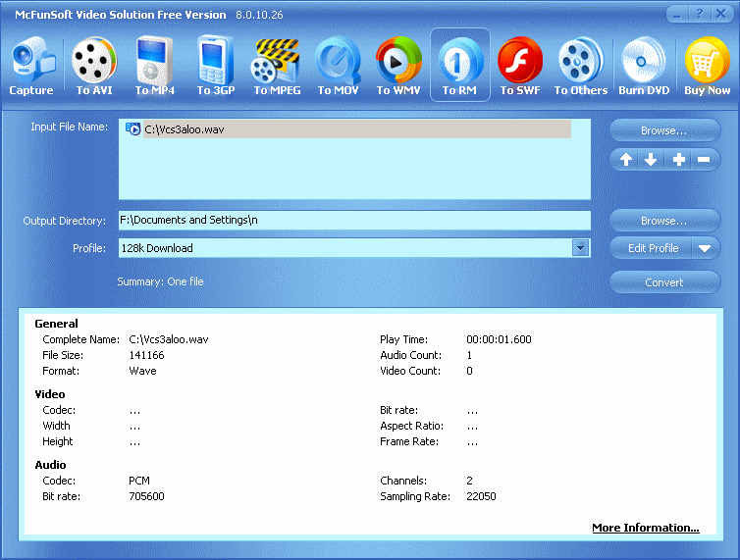Viewport: 740px width, 560px height.
Task: Click the Summary: One file text
Action: tap(160, 281)
